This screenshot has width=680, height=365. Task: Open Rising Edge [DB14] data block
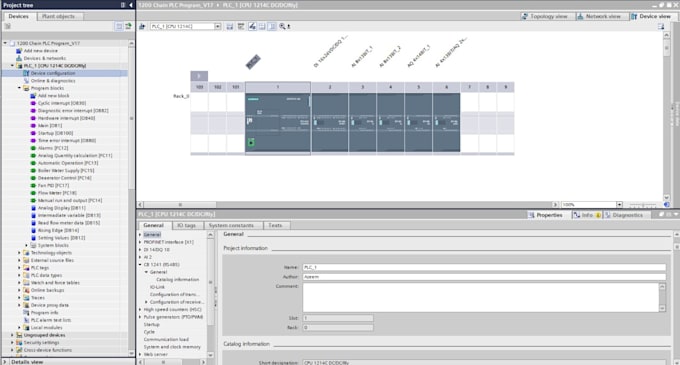58,230
